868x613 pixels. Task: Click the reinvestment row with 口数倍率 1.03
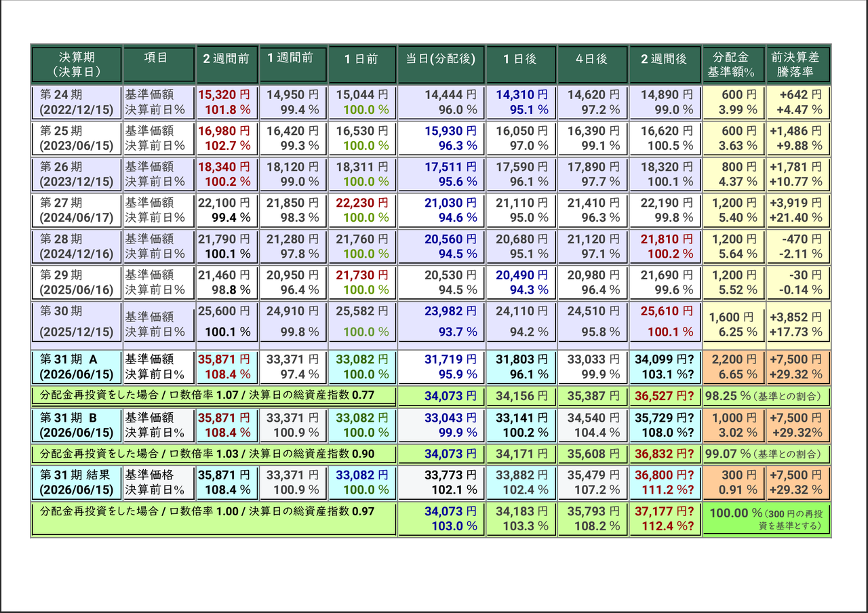coord(214,453)
